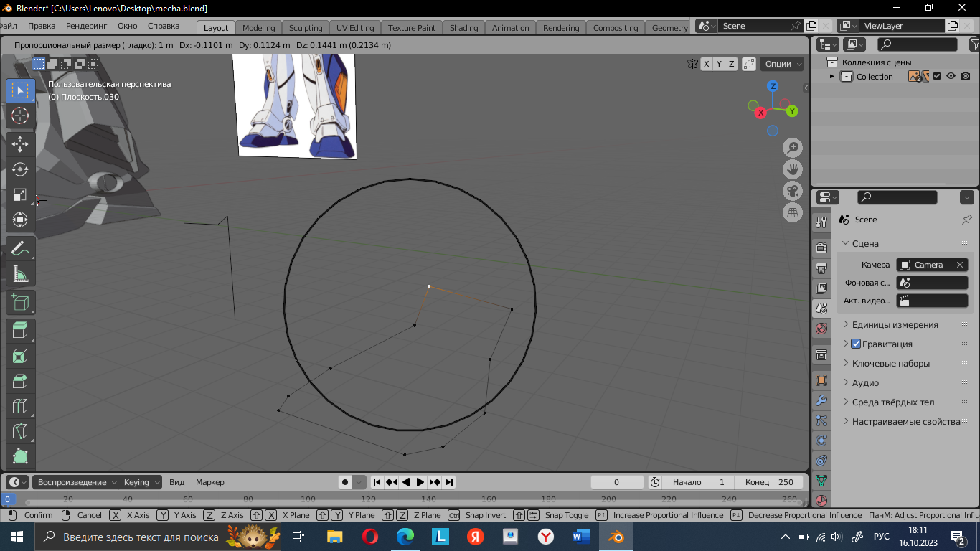Select the Loop Cut tool
This screenshot has height=551, width=980.
pos(20,406)
